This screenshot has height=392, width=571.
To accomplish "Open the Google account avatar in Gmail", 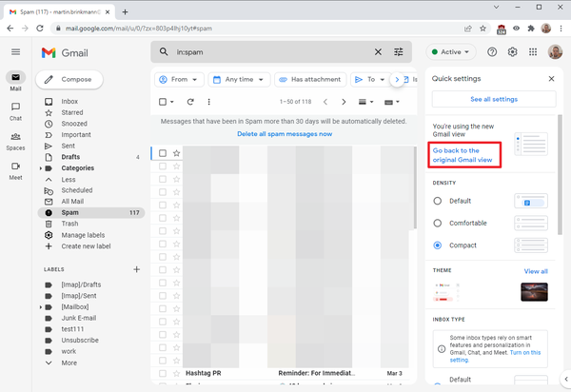I will coord(555,52).
